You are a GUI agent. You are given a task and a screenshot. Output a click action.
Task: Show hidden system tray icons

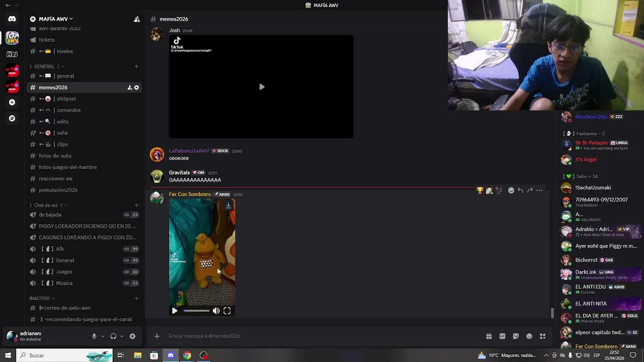(x=546, y=355)
